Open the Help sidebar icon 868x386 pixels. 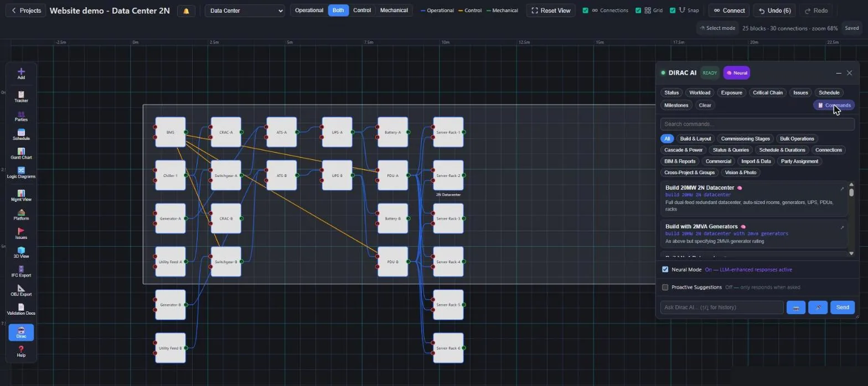click(21, 351)
